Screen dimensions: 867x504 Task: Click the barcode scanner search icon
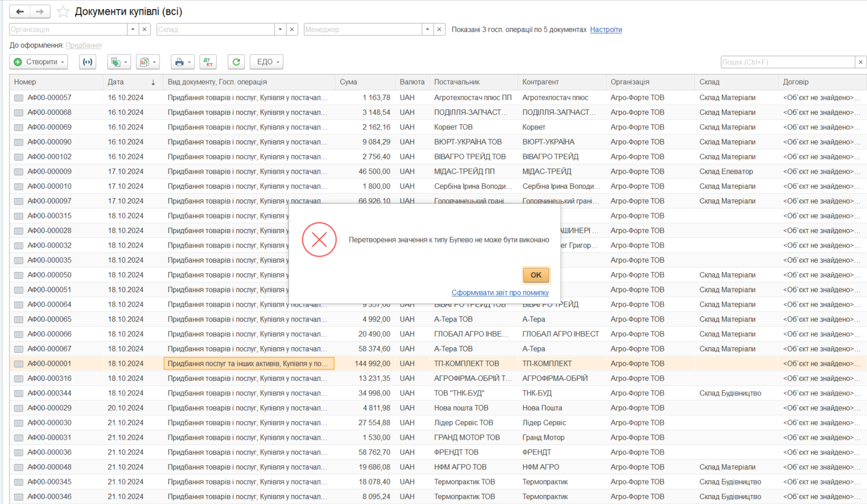tap(87, 62)
